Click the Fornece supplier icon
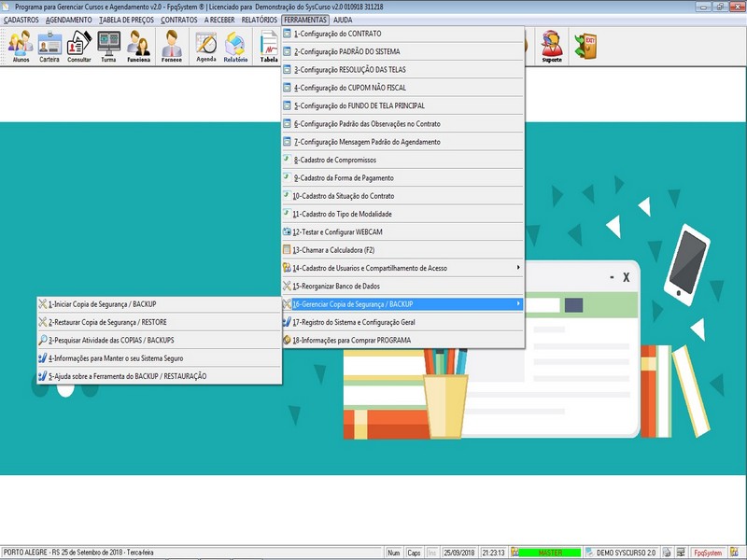 [172, 46]
